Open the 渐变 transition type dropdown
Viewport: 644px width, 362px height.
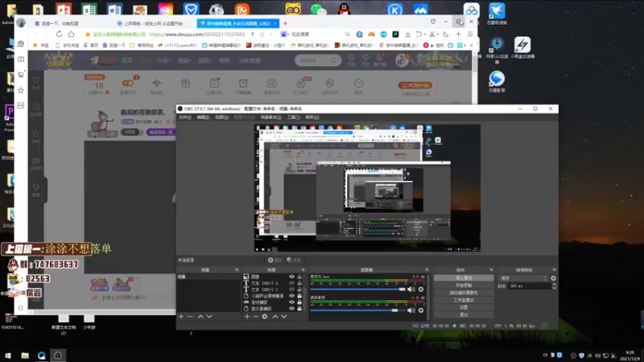524,278
